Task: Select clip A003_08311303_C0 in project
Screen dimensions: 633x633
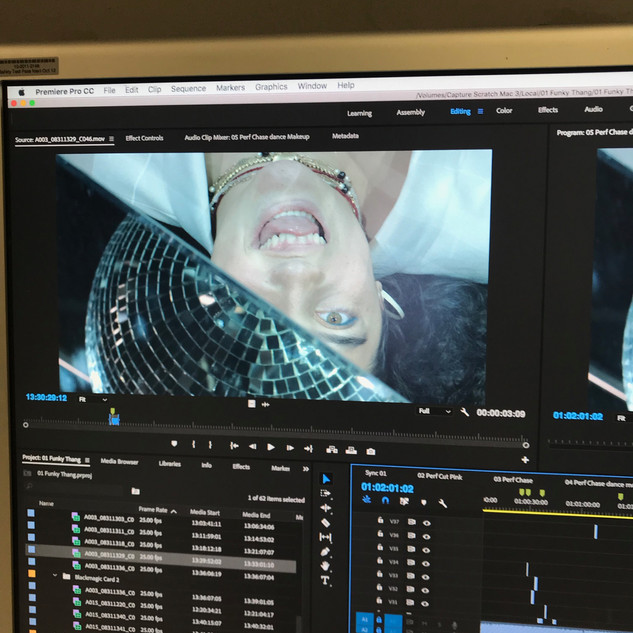Action: click(x=109, y=519)
